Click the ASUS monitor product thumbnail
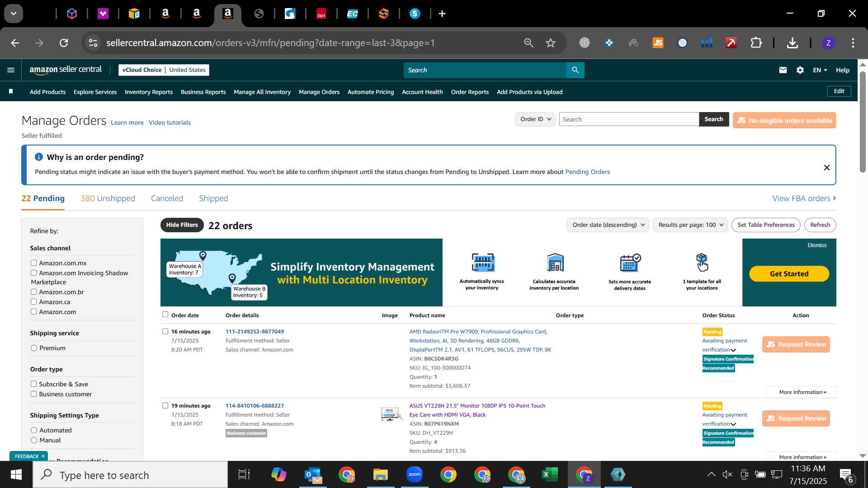 click(391, 414)
